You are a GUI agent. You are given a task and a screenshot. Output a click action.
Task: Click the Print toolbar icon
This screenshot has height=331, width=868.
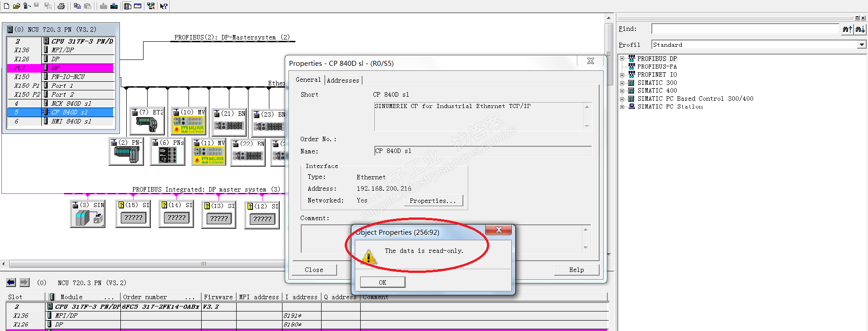pyautogui.click(x=61, y=6)
